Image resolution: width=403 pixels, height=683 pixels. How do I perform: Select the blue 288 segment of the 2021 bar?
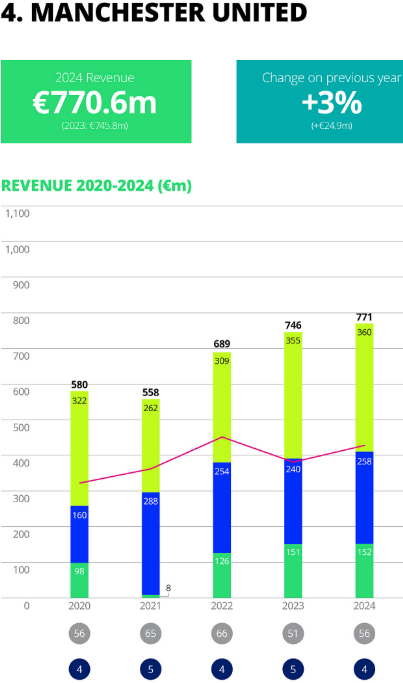pos(151,544)
